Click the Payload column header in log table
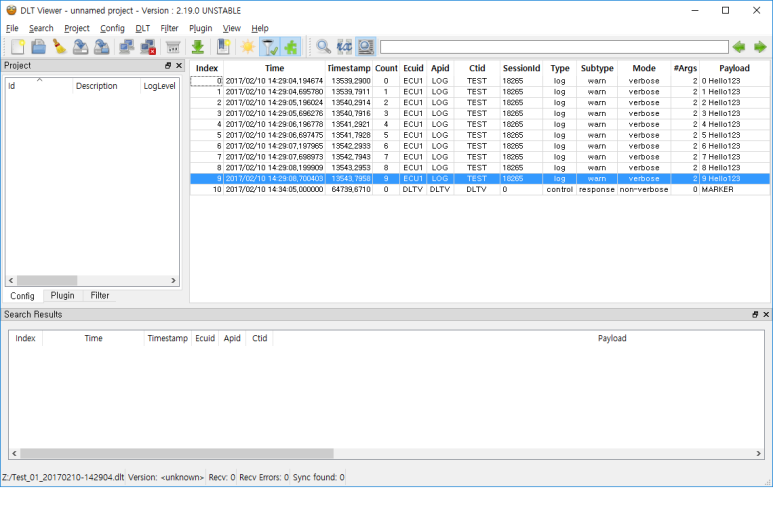The height and width of the screenshot is (521, 773). click(733, 68)
